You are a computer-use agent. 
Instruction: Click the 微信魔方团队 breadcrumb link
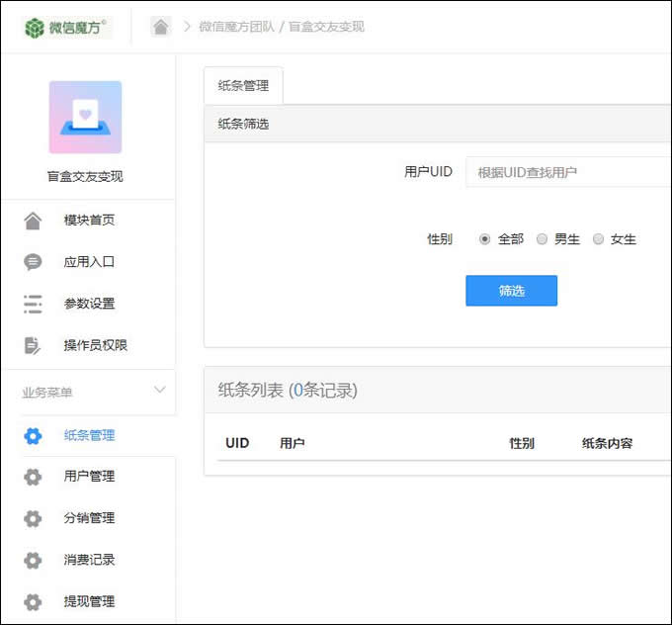pyautogui.click(x=238, y=27)
